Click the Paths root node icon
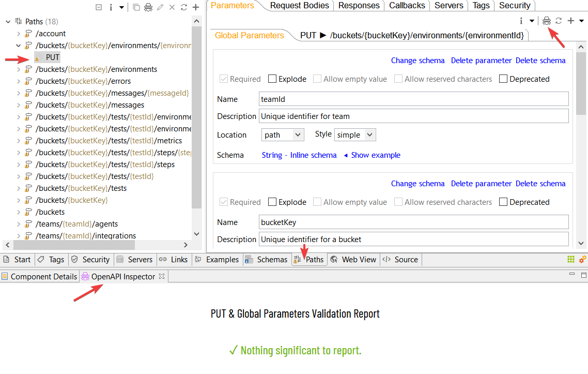 coord(19,21)
